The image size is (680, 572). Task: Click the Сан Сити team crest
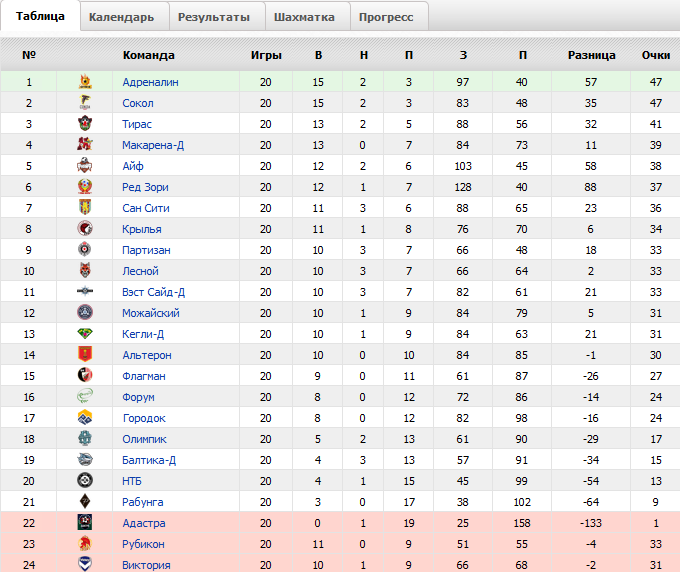click(85, 208)
